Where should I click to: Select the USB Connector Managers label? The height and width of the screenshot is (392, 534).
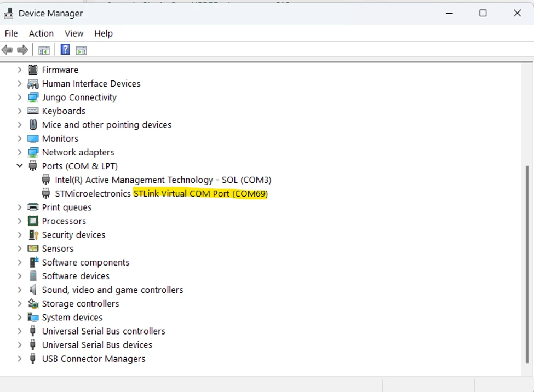point(93,359)
